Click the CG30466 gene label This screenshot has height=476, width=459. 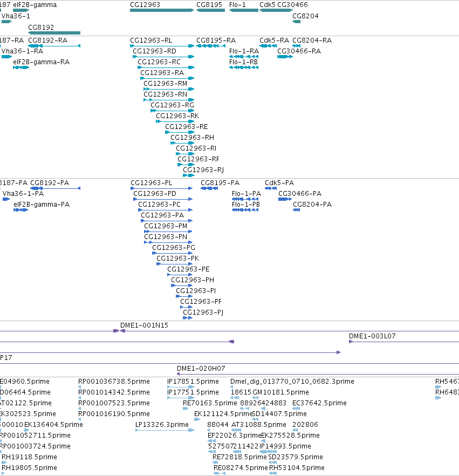292,5
